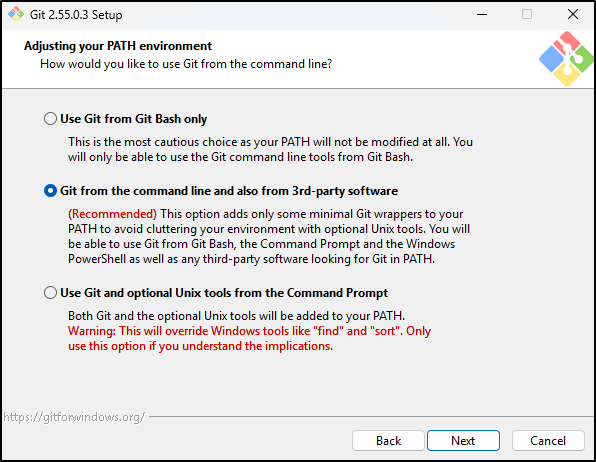The height and width of the screenshot is (462, 596).
Task: Click the 'Adjusting your PATH environment' heading
Action: pos(118,46)
